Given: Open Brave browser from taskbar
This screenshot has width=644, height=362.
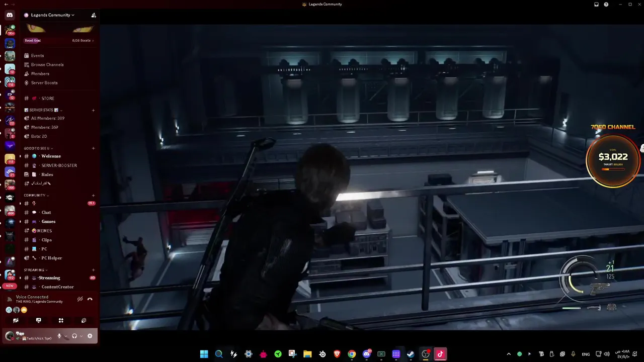Looking at the screenshot, I should [337, 354].
